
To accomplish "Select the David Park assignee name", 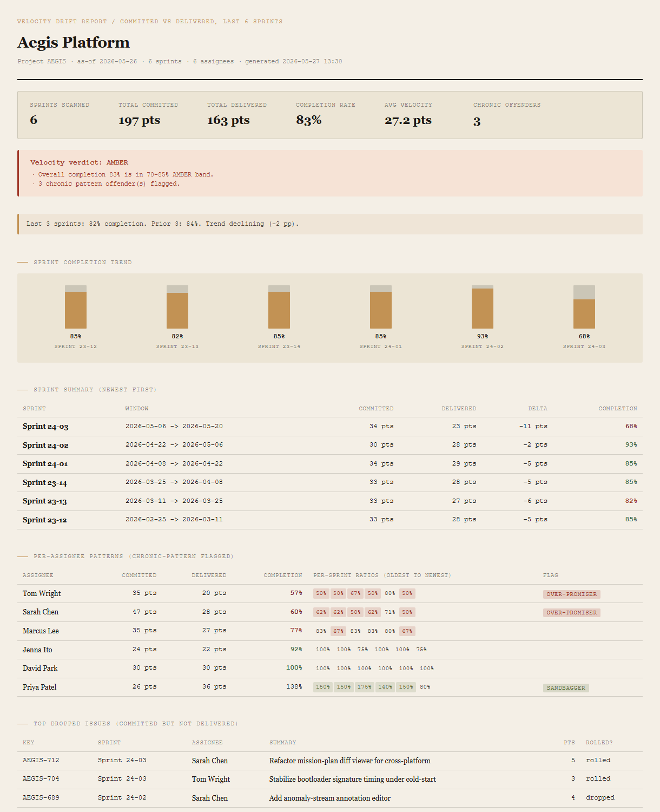I will (40, 669).
